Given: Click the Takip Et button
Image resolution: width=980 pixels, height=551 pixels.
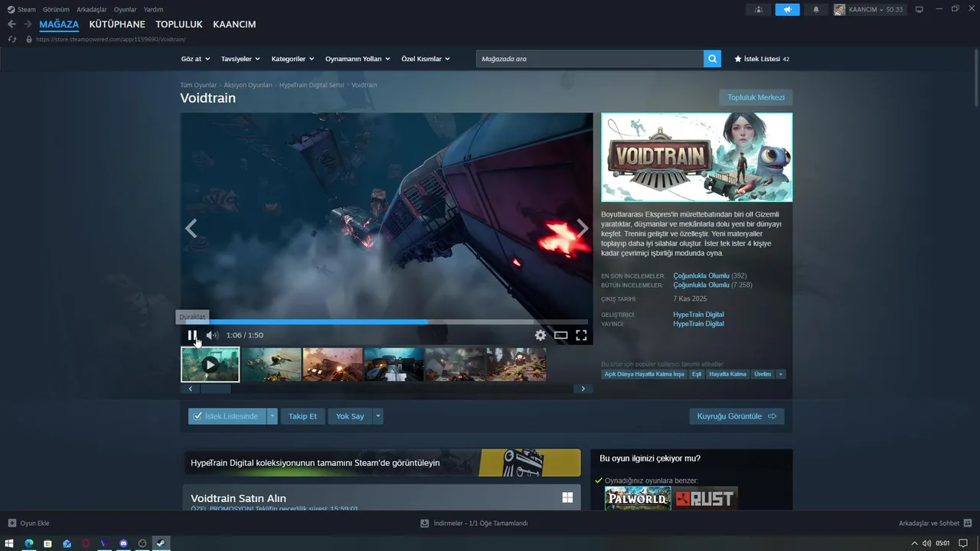Looking at the screenshot, I should (x=302, y=416).
